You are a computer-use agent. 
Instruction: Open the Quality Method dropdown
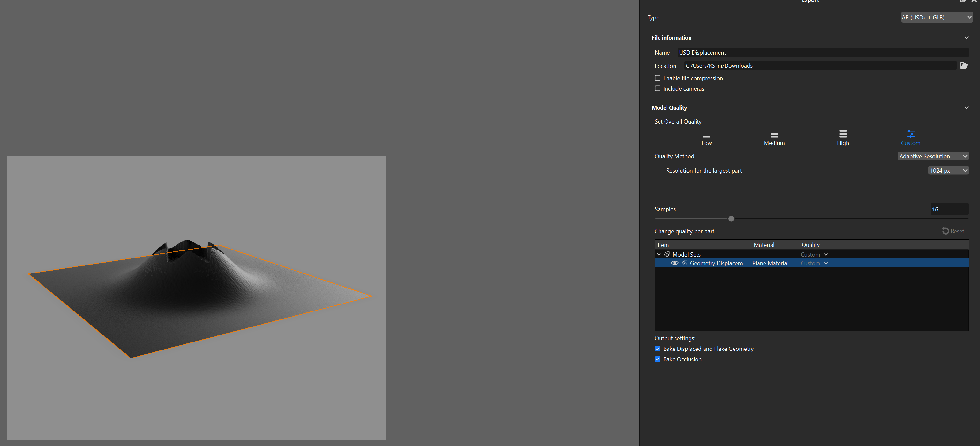[x=933, y=156]
